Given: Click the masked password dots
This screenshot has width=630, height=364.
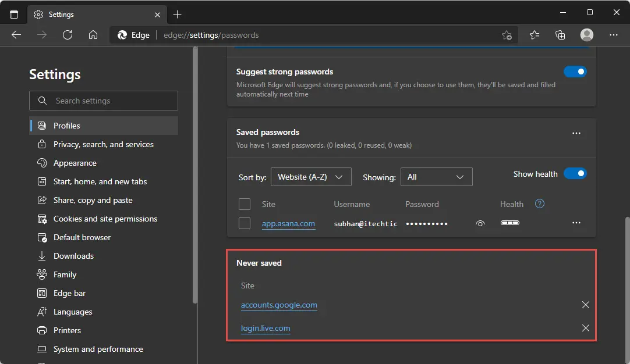Looking at the screenshot, I should click(427, 223).
